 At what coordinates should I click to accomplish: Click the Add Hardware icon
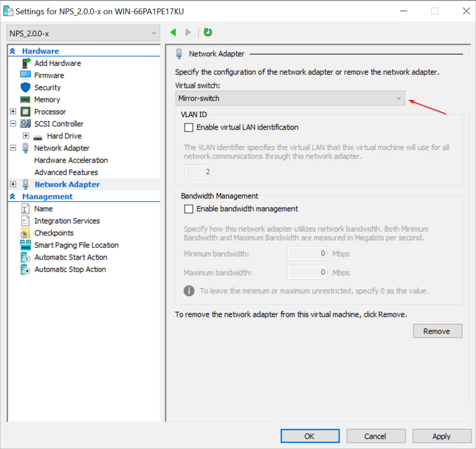coord(26,63)
